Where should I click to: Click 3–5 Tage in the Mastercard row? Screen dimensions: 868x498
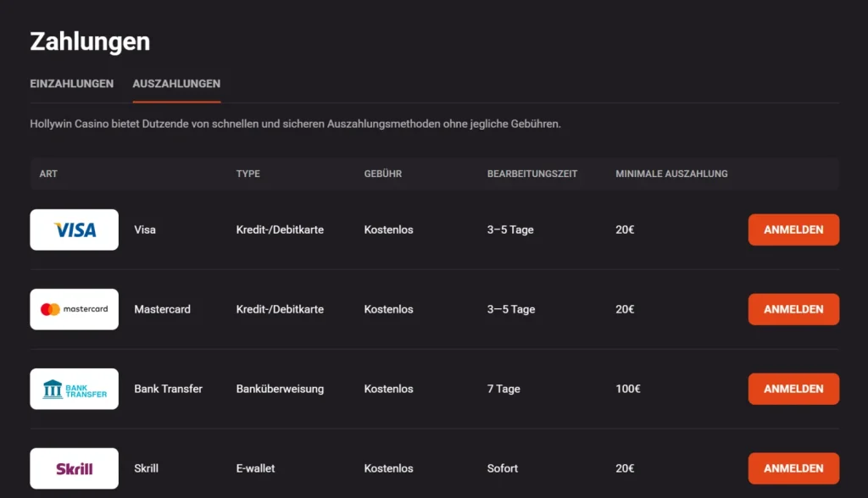coord(511,309)
